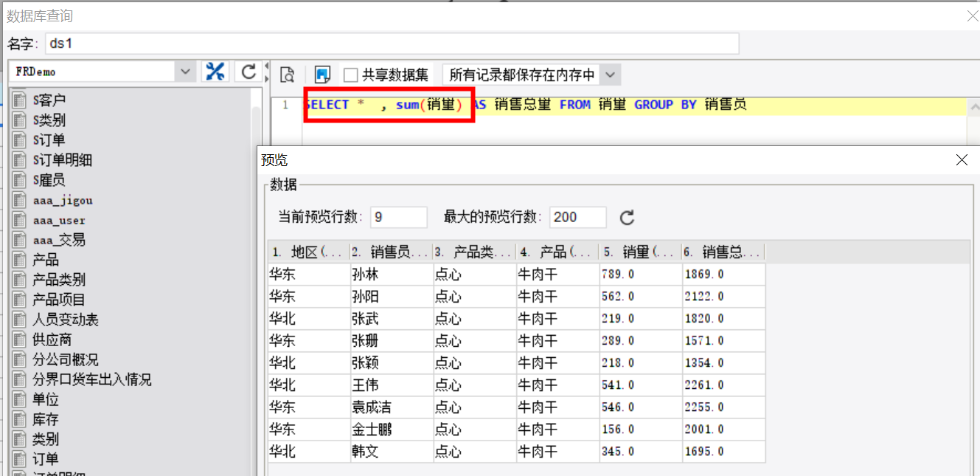Screen dimensions: 980x476
Task: Click the 3. 产品类 column header
Action: [474, 252]
